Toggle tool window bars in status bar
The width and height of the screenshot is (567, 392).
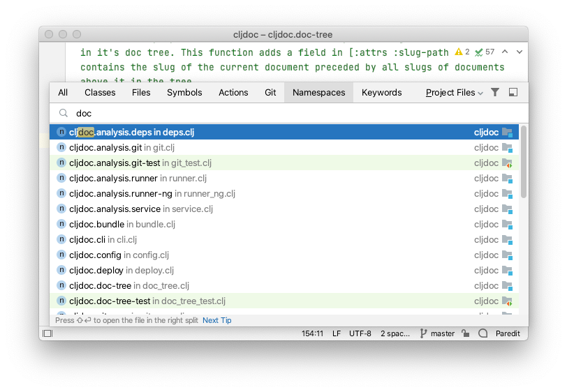coord(47,333)
